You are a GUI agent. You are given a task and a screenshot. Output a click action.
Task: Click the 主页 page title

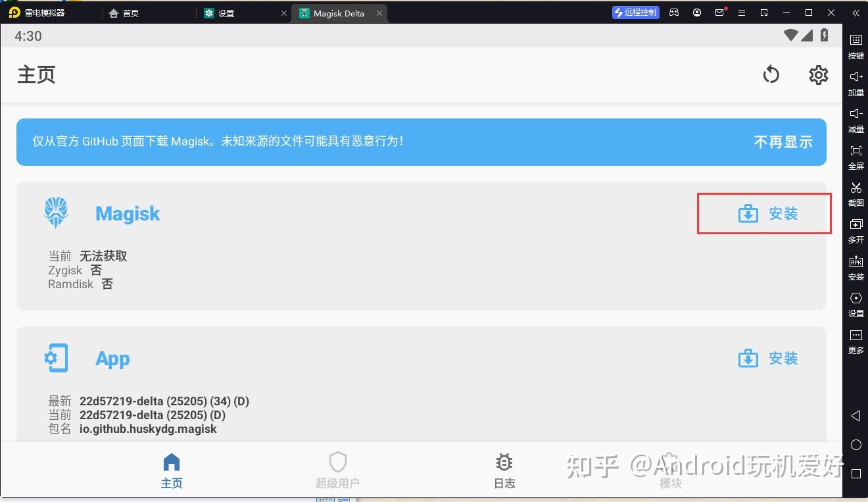(36, 74)
